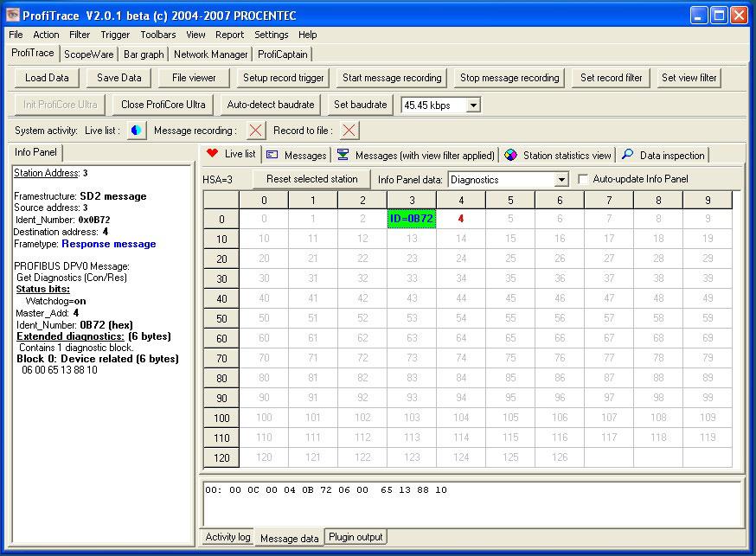Click the heart icon on Live list tab
This screenshot has height=556, width=756.
coord(212,154)
